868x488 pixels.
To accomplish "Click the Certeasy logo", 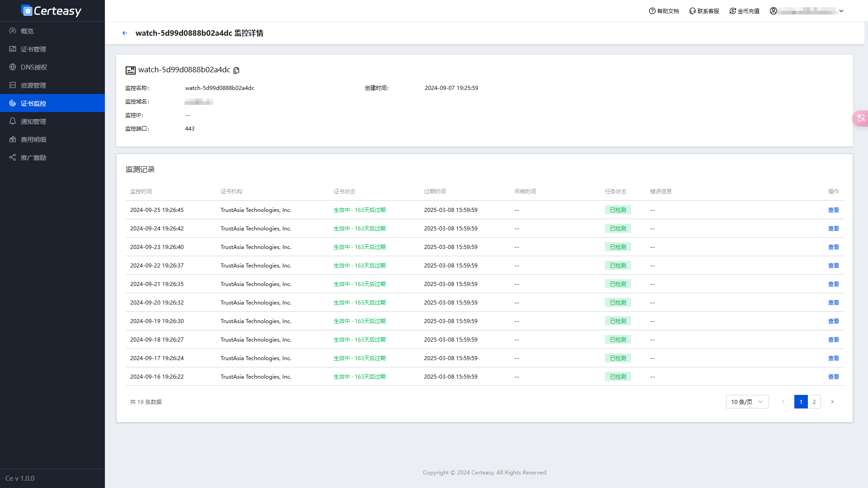I will click(x=51, y=10).
